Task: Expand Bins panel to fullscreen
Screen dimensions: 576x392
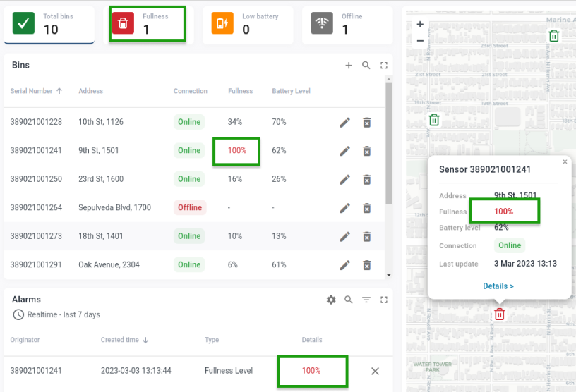Action: pos(384,66)
